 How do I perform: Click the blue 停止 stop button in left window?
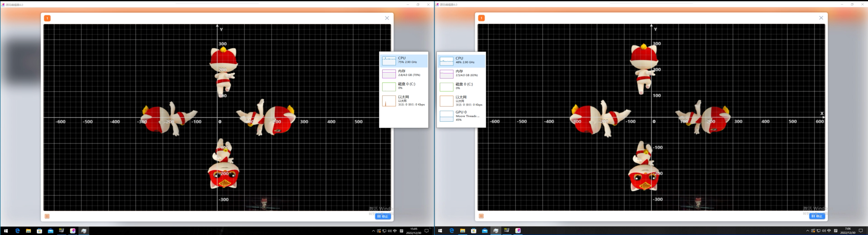383,217
